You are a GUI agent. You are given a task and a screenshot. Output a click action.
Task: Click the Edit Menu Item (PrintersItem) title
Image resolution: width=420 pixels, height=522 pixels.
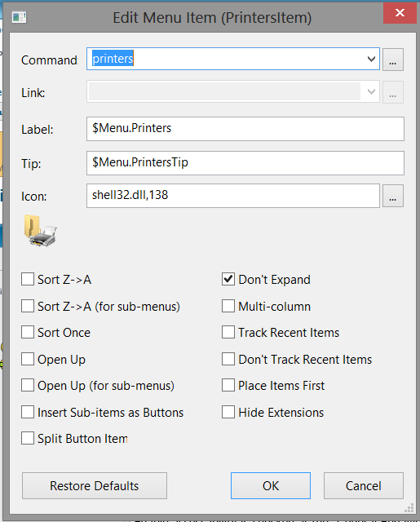(x=212, y=18)
